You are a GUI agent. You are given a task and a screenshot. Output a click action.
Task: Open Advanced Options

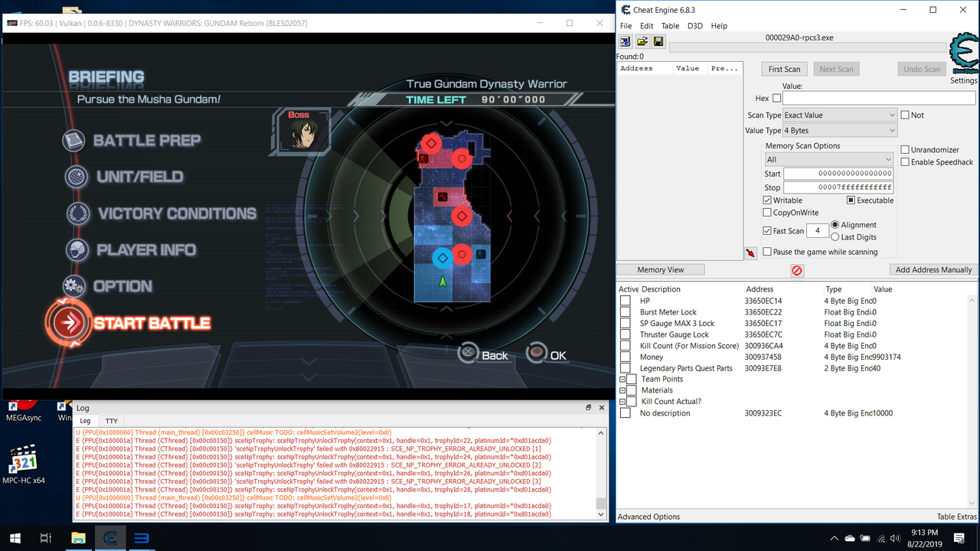coord(648,517)
